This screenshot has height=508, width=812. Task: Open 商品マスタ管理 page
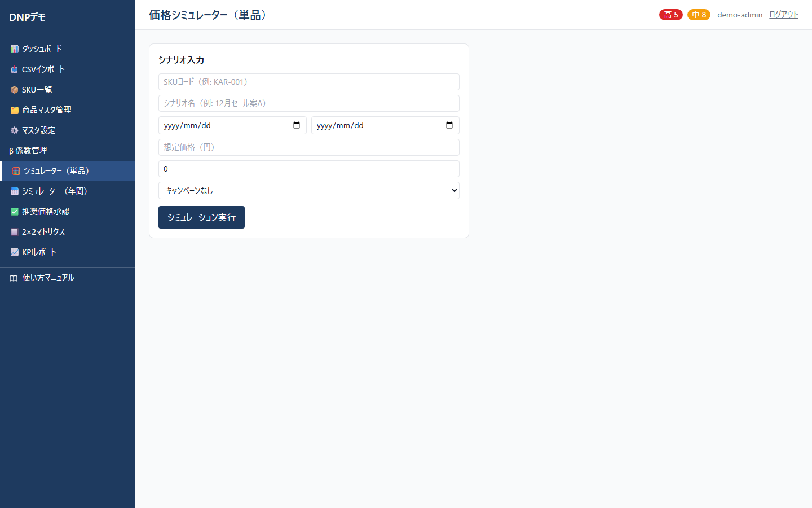pos(68,110)
